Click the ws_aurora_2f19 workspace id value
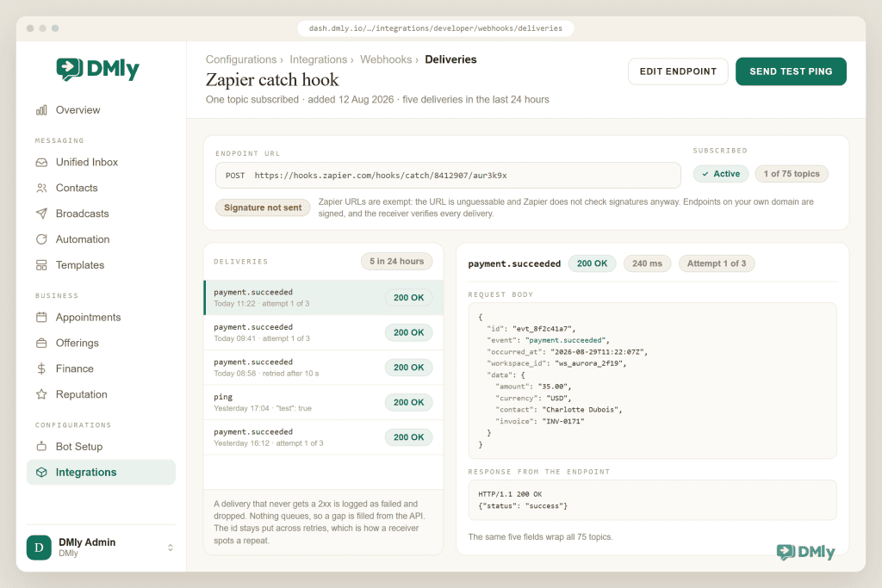This screenshot has height=588, width=882. click(x=588, y=363)
